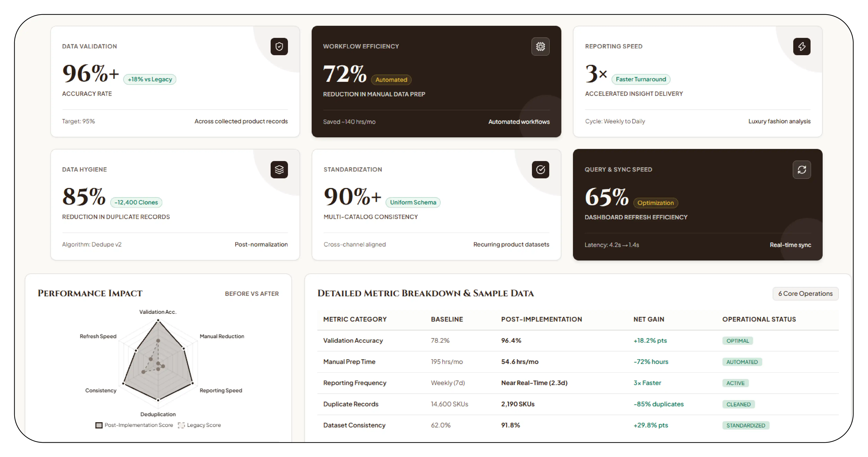
Task: Click the Uniform Schema badge
Action: (x=413, y=202)
